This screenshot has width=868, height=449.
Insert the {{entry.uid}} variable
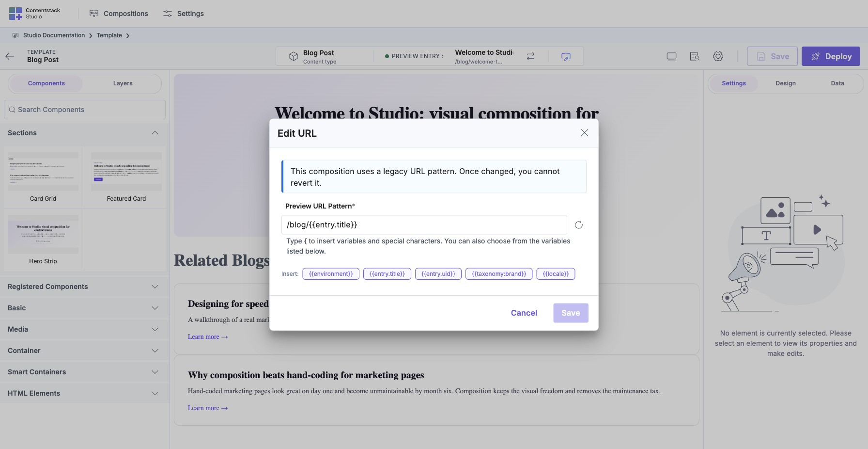(x=438, y=274)
